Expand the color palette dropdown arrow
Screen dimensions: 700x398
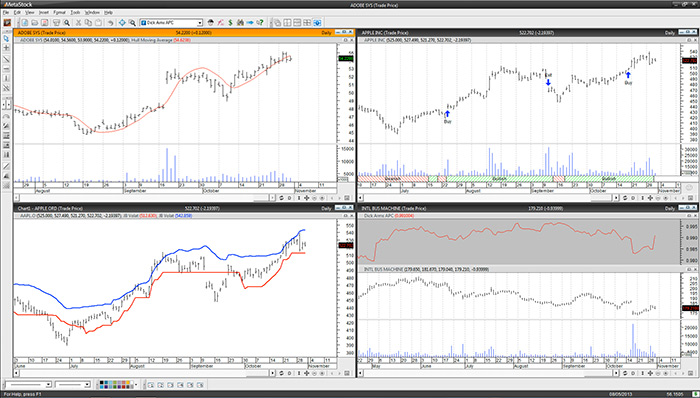(136, 385)
